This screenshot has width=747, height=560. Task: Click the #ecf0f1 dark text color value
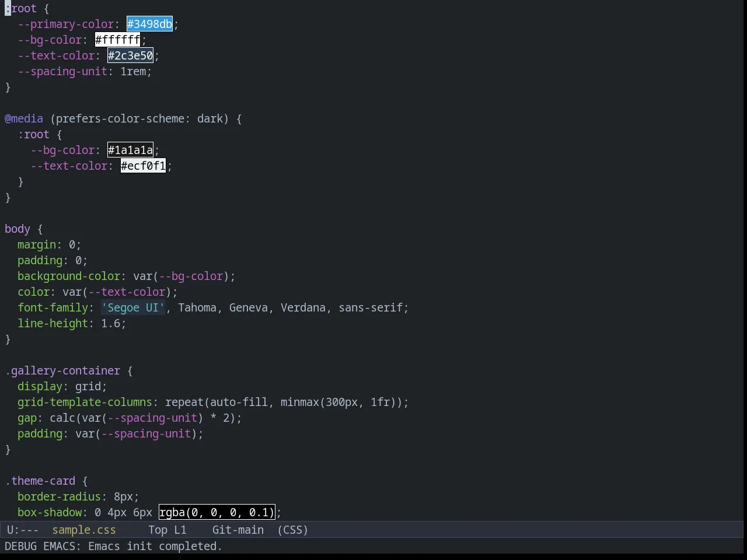click(x=143, y=166)
